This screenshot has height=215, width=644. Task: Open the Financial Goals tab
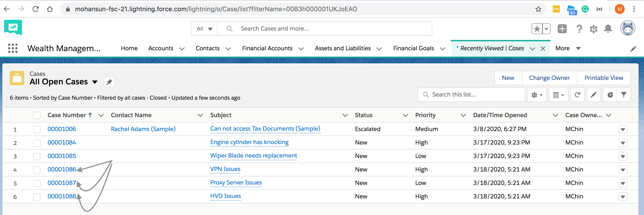pyautogui.click(x=413, y=48)
